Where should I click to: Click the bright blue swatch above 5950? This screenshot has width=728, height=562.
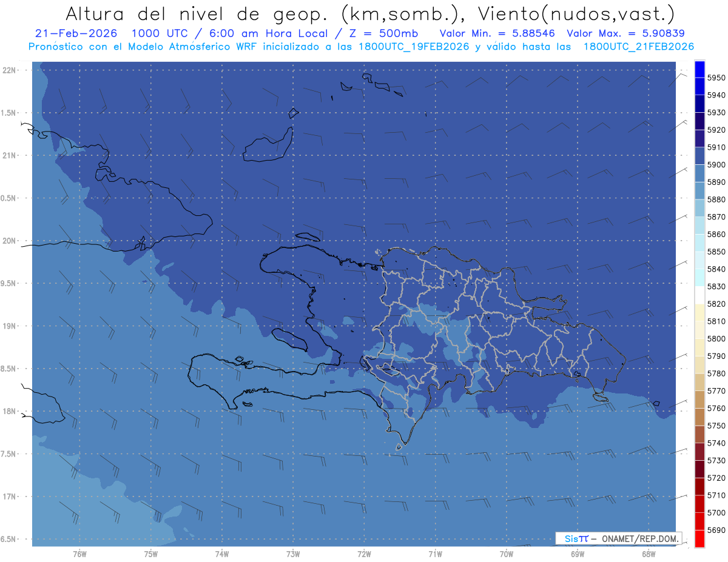(699, 69)
